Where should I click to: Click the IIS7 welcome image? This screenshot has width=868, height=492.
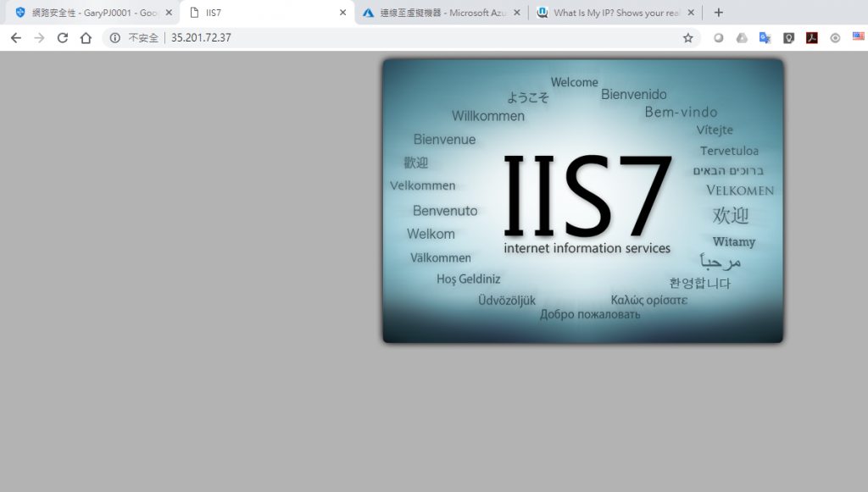(x=583, y=202)
